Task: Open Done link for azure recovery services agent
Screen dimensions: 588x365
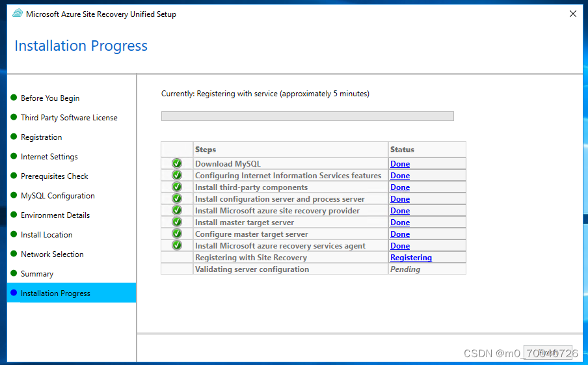Action: pyautogui.click(x=400, y=246)
